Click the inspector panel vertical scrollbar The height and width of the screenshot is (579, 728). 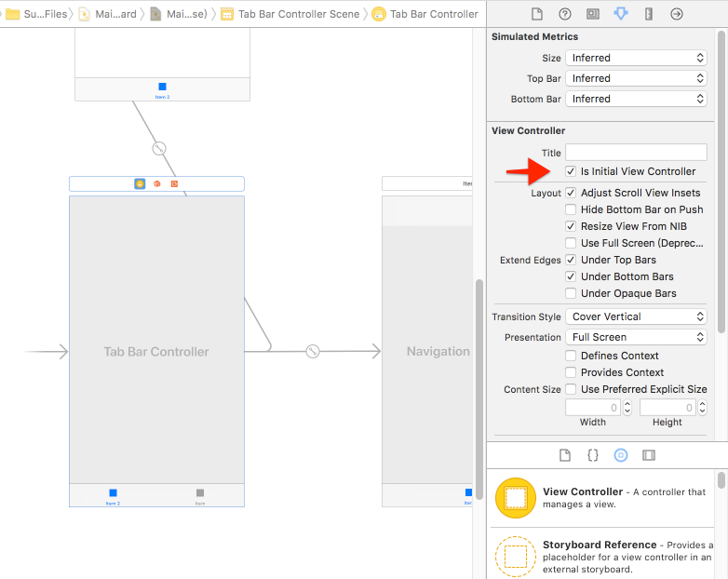[721, 182]
